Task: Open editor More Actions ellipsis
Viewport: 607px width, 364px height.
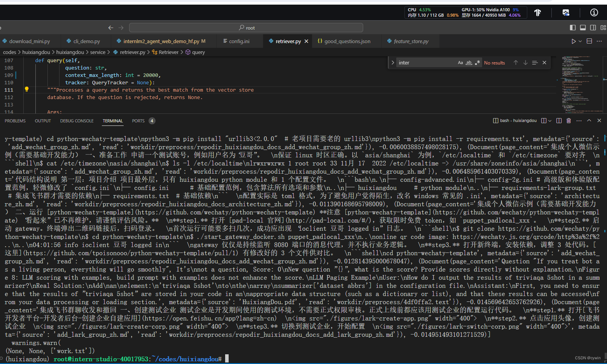Action: [x=599, y=41]
